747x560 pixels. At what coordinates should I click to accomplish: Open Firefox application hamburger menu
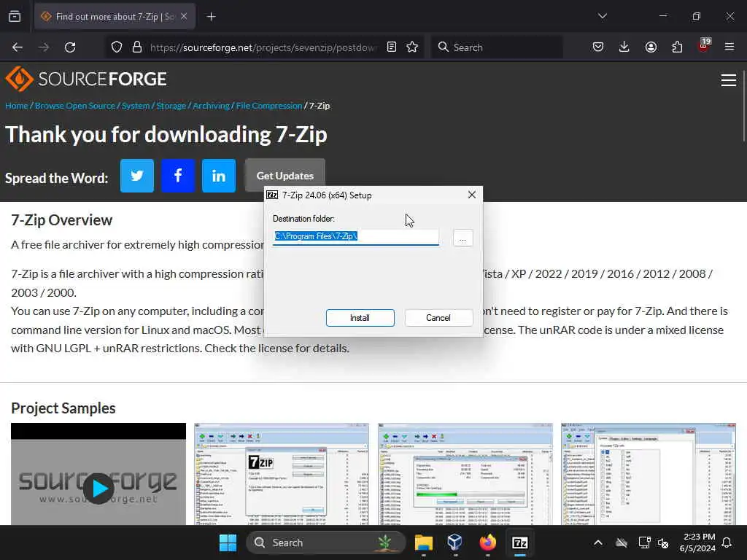point(729,47)
